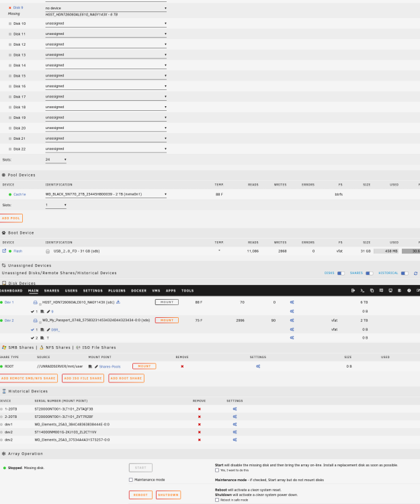The width and height of the screenshot is (420, 504).
Task: Open Flash boot device link
Action: [x=18, y=251]
